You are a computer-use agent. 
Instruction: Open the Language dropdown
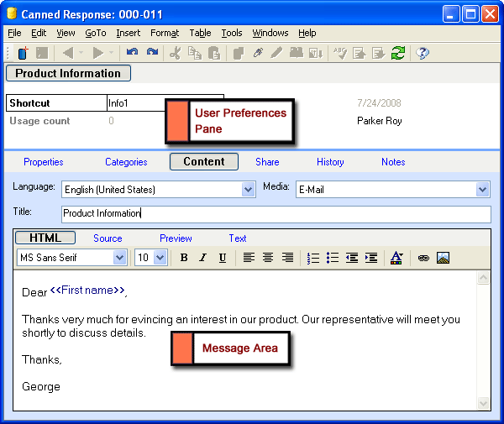[x=248, y=190]
